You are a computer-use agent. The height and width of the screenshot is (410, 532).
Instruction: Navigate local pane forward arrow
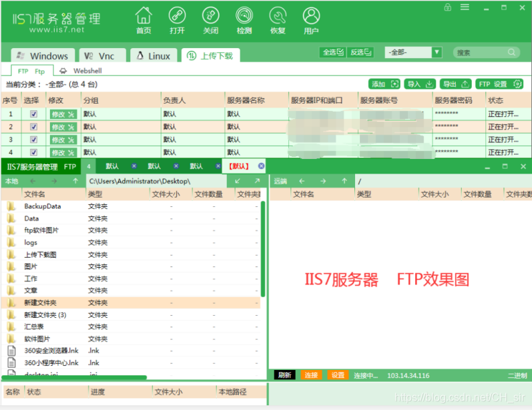coord(54,181)
